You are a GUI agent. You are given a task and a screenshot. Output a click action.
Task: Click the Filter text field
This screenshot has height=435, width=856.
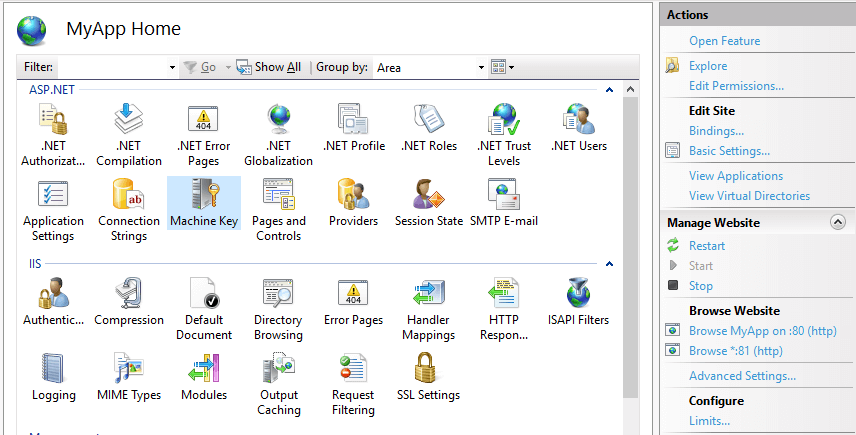point(111,67)
